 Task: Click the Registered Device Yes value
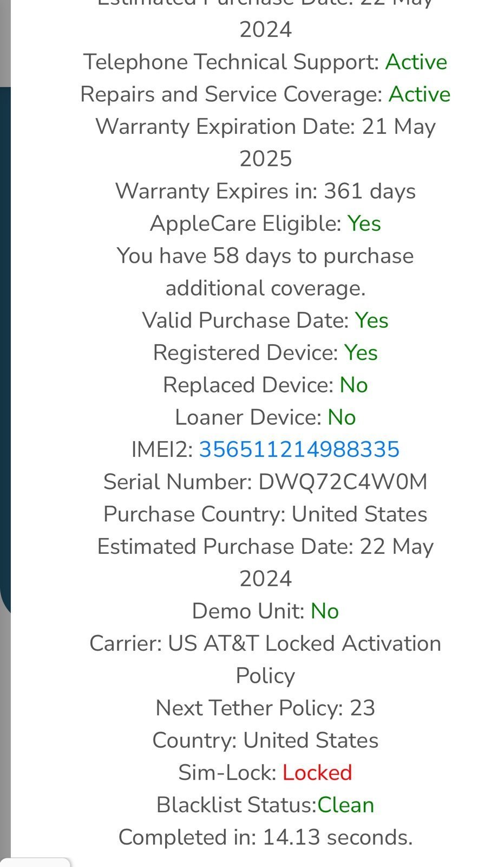point(361,353)
